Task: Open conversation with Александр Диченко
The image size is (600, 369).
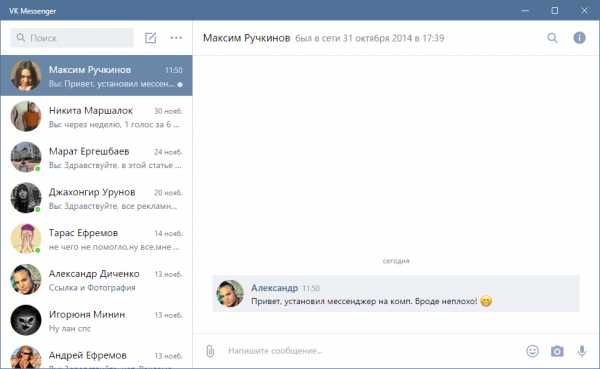Action: 96,280
